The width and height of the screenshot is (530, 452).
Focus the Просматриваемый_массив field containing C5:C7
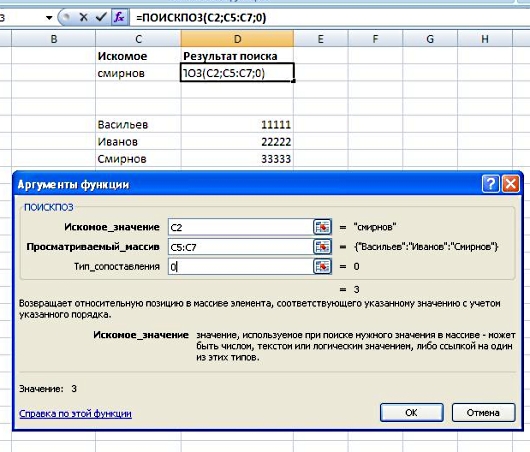(241, 247)
